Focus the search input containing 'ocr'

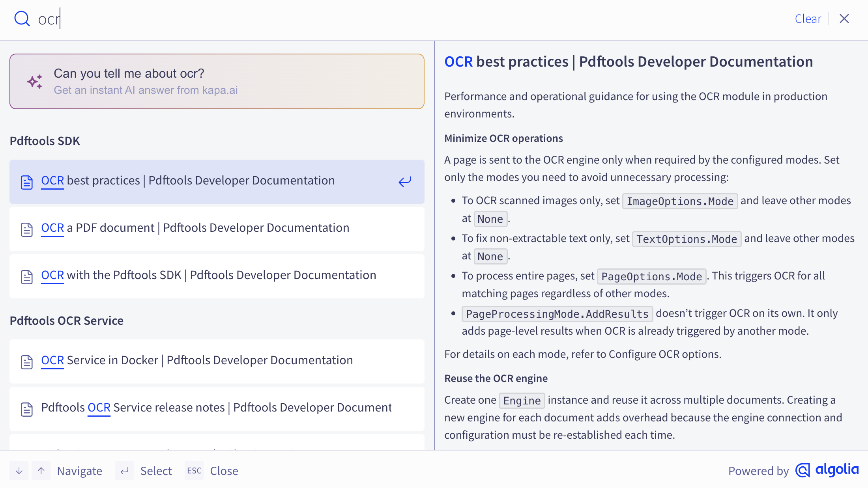[x=410, y=19]
